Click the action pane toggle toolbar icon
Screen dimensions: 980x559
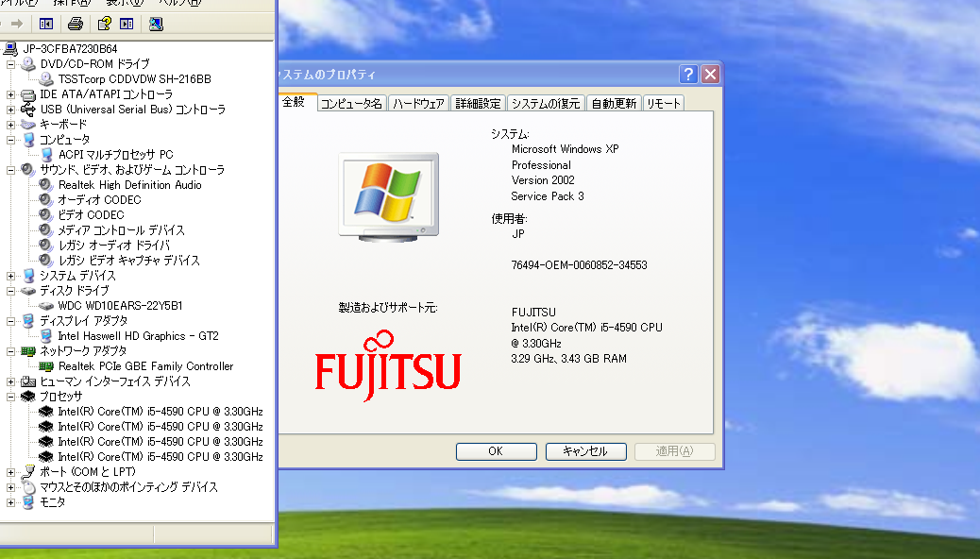coord(127,24)
